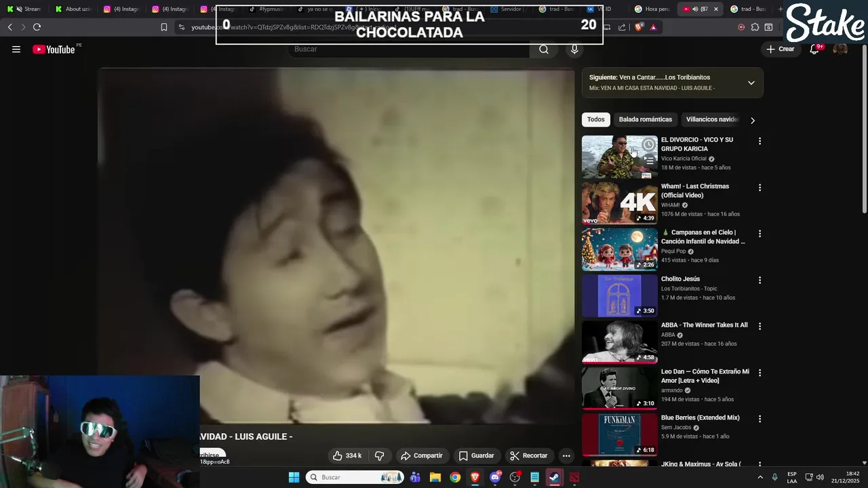Viewport: 868px width, 488px height.
Task: Click the YouTube search magnifier button
Action: point(544,49)
